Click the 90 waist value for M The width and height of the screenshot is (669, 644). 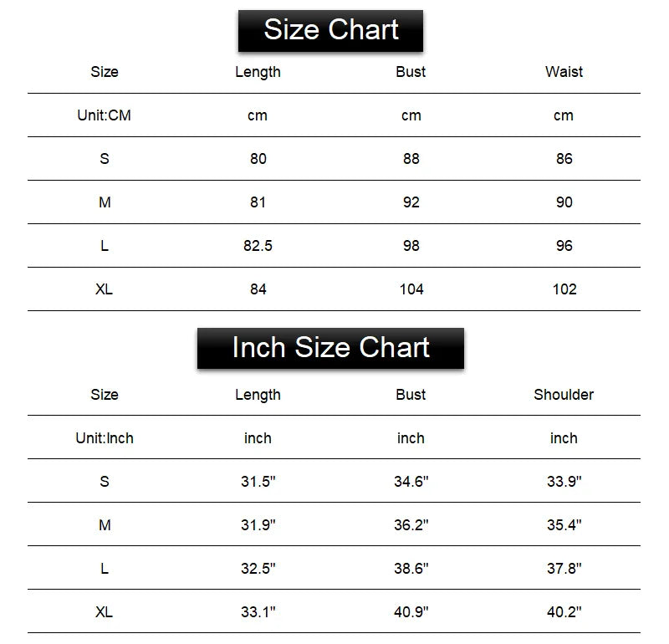[564, 202]
